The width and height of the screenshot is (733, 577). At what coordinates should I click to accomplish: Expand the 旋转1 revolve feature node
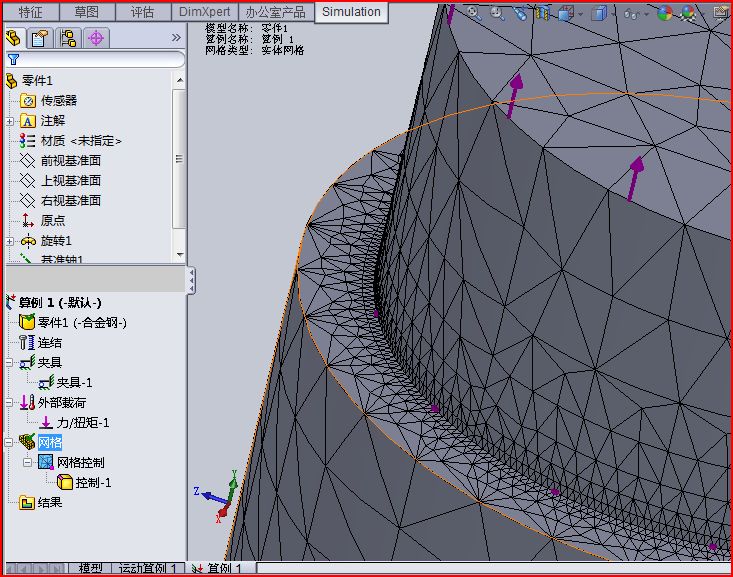[10, 241]
